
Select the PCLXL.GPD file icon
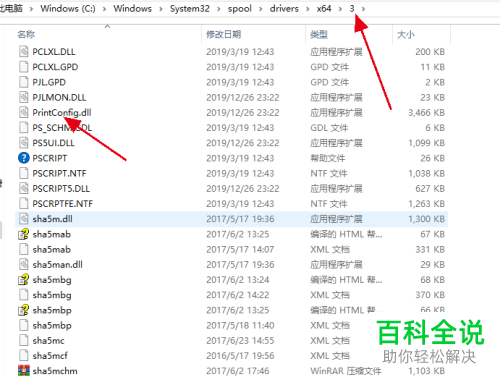click(x=24, y=67)
